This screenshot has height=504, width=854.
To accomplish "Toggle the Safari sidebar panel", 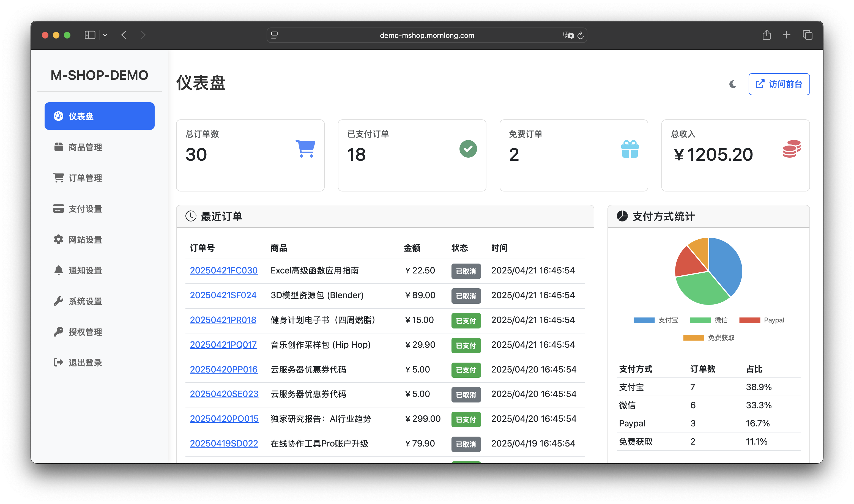I will click(90, 35).
